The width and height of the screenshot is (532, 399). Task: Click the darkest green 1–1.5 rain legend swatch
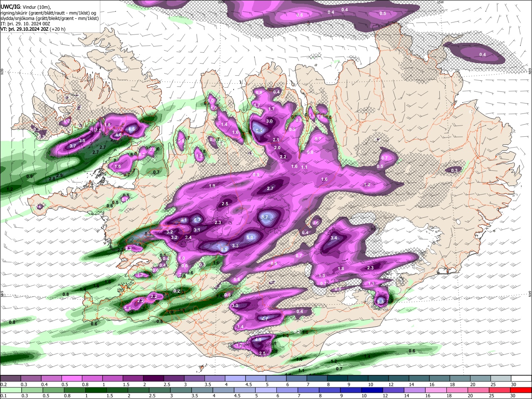click(96, 390)
